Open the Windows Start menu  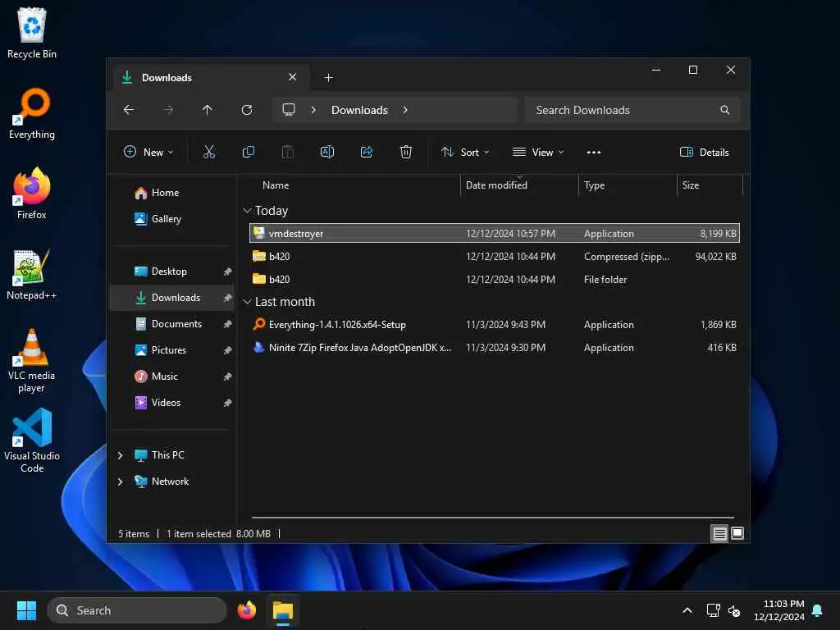click(x=26, y=610)
